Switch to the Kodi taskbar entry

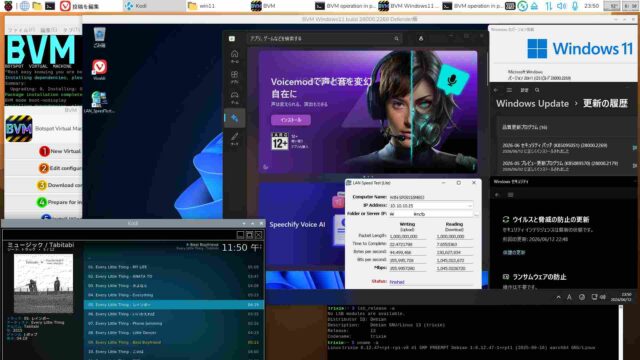[153, 6]
